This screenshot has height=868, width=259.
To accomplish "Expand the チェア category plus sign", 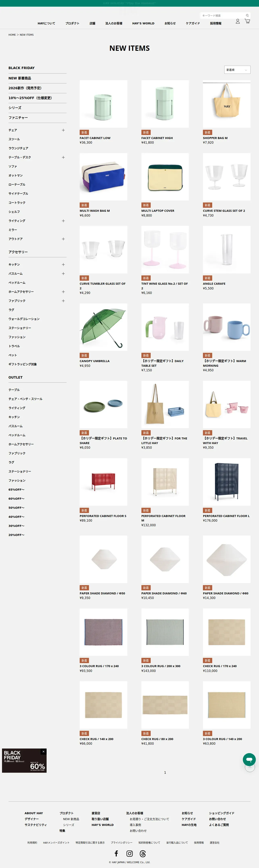I will [x=63, y=130].
